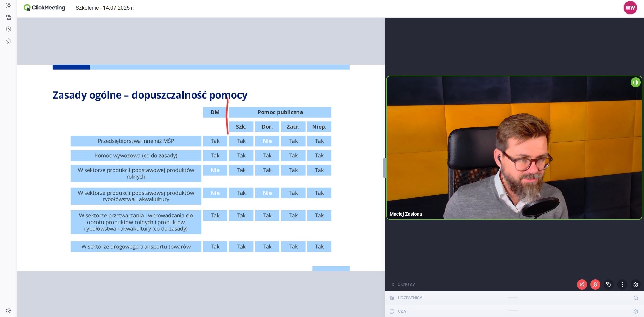Click Tak in Zatr. column of przetwarzania row
Image resolution: width=644 pixels, height=317 pixels.
click(x=293, y=216)
